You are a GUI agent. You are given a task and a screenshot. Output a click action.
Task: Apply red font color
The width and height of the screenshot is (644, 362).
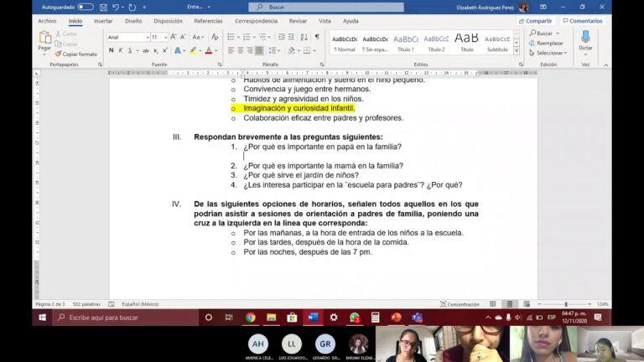click(209, 50)
